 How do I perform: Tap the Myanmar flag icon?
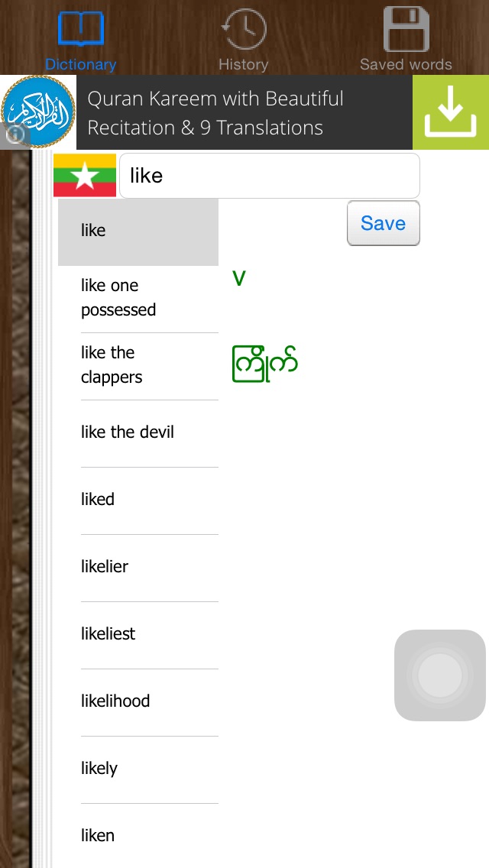pos(85,176)
